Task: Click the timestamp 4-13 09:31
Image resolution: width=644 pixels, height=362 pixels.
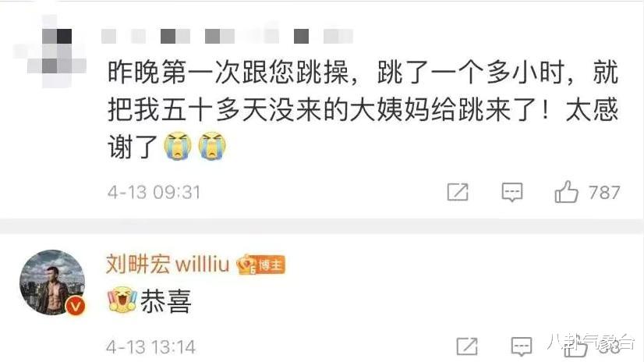Action: (154, 192)
